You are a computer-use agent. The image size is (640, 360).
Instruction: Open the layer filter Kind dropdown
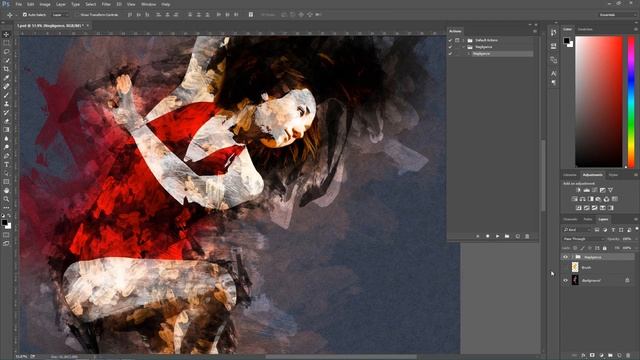pyautogui.click(x=577, y=230)
